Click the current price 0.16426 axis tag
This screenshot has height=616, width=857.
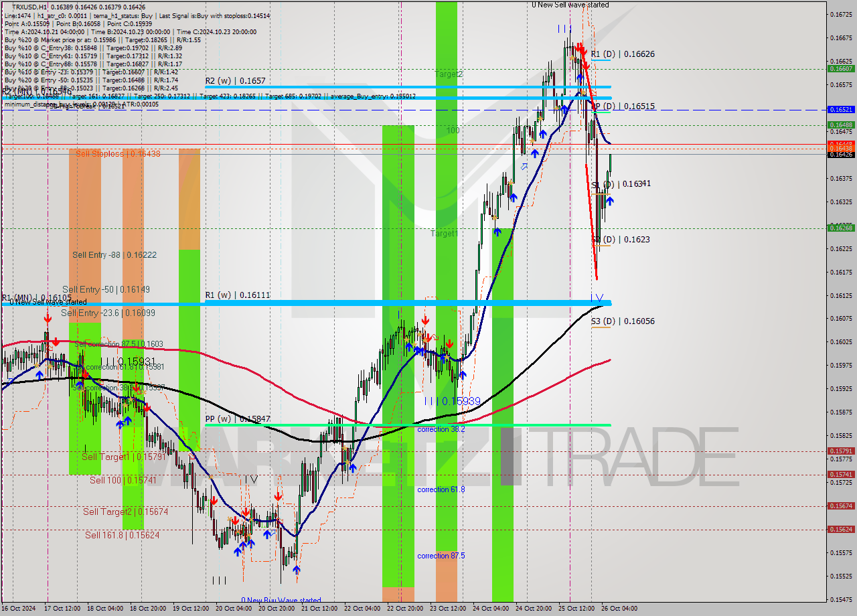click(841, 155)
